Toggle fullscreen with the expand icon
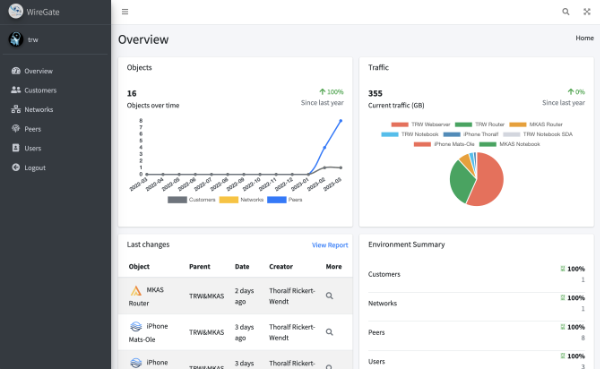The height and width of the screenshot is (369, 600). pos(587,12)
